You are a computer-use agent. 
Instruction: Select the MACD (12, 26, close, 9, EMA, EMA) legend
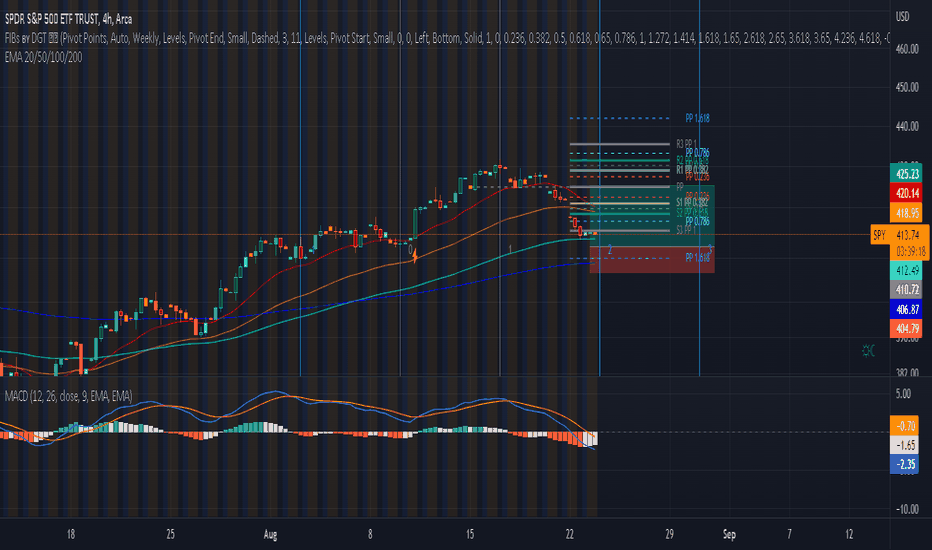tap(68, 396)
